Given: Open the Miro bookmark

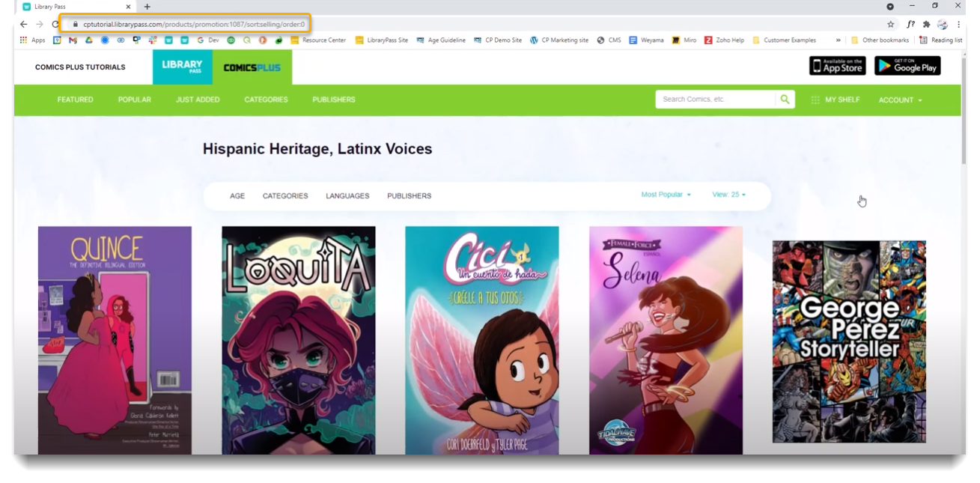Looking at the screenshot, I should (x=684, y=40).
